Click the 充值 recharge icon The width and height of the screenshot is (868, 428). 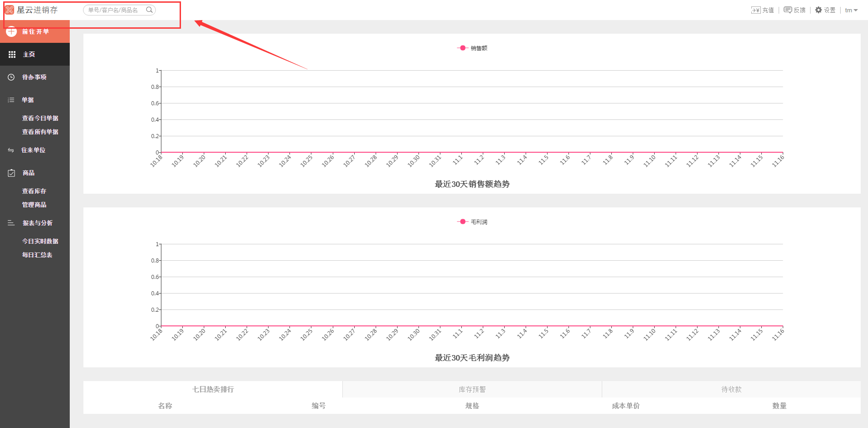tap(755, 10)
